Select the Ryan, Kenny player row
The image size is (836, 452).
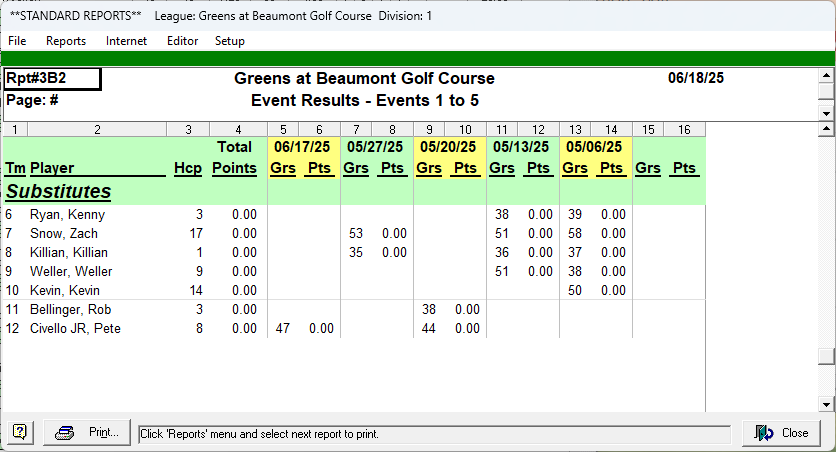pyautogui.click(x=67, y=215)
